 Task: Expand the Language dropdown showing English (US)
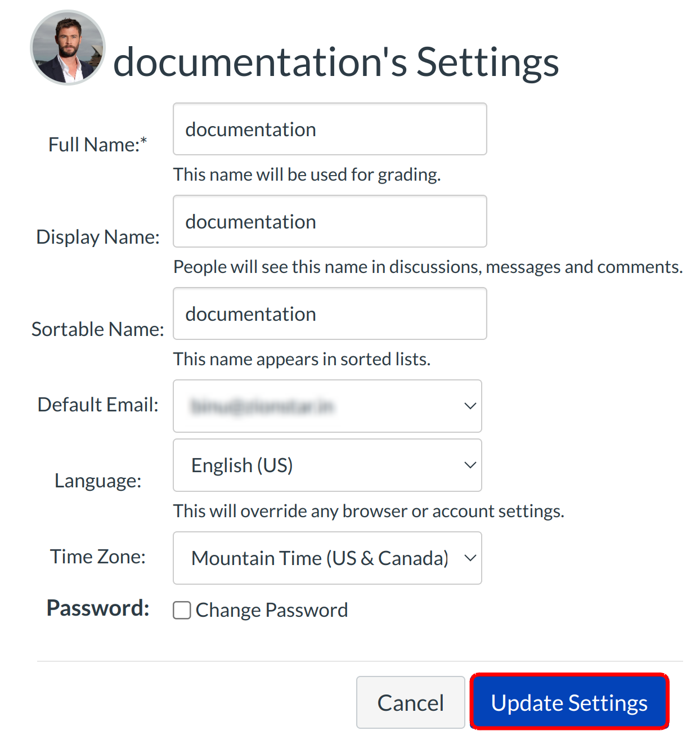(327, 465)
